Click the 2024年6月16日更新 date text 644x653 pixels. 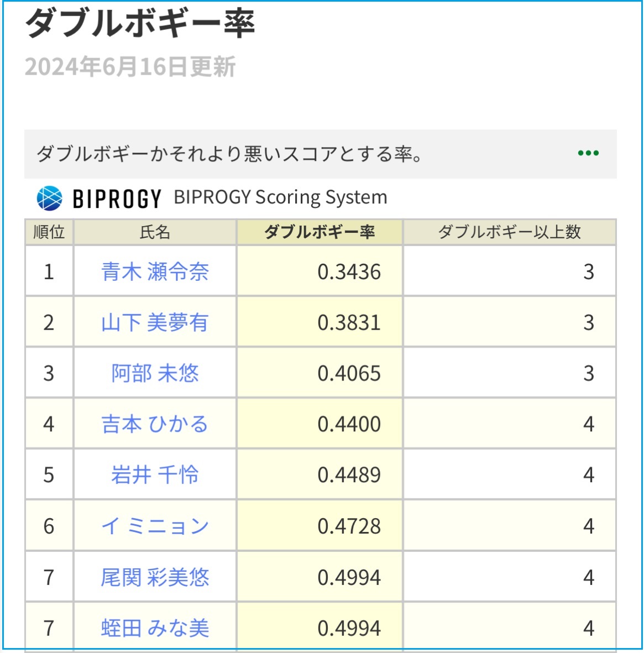pyautogui.click(x=130, y=67)
